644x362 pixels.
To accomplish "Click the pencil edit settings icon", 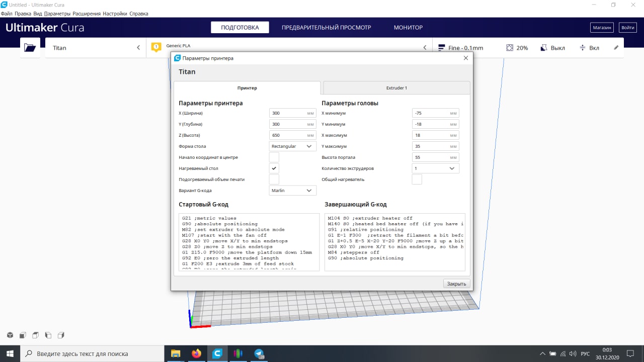I will (616, 48).
